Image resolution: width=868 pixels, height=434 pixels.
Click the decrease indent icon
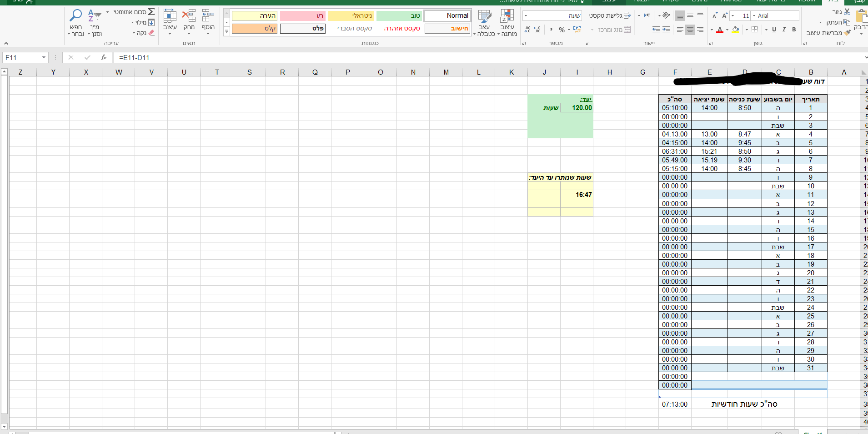coord(666,30)
